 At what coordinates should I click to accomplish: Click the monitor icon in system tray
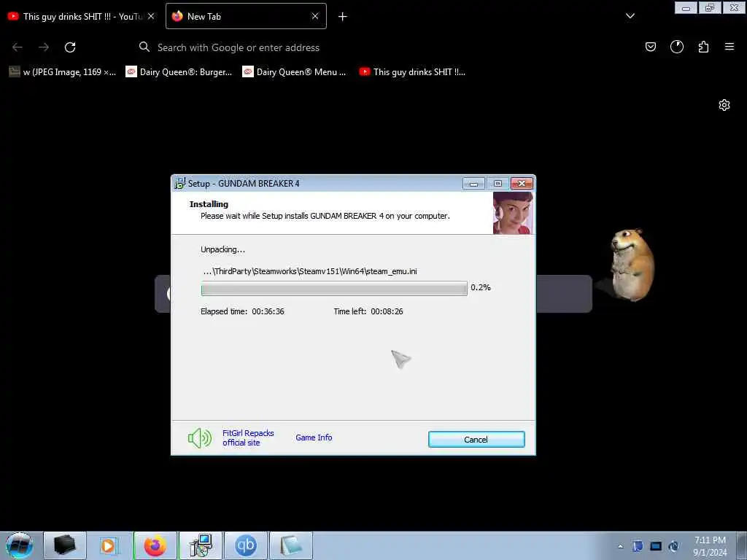[x=656, y=546]
